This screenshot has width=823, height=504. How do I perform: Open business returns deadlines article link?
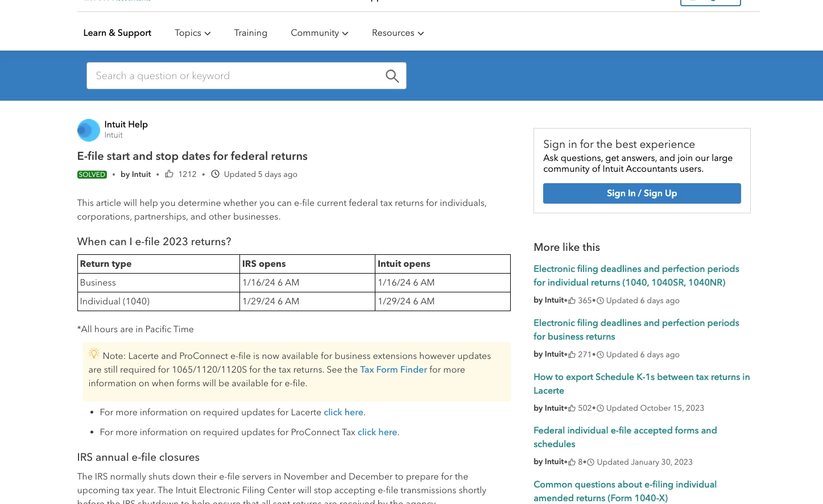coord(636,330)
